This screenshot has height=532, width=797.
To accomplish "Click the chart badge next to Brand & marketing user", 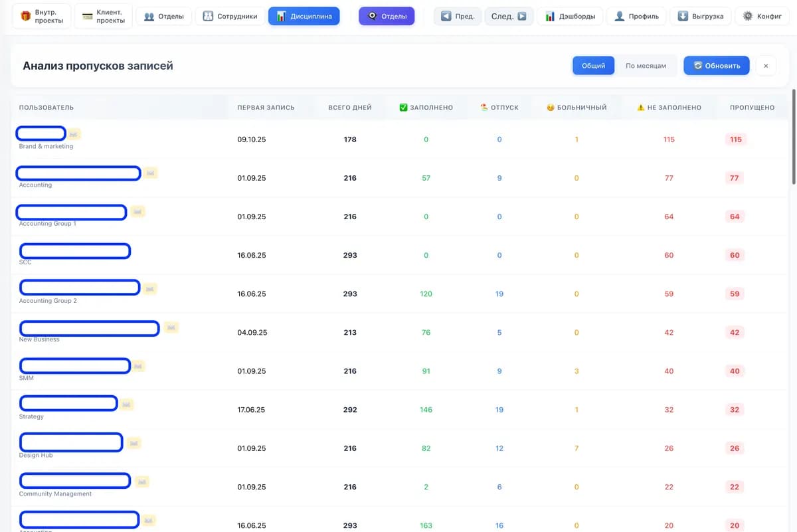I will [74, 134].
